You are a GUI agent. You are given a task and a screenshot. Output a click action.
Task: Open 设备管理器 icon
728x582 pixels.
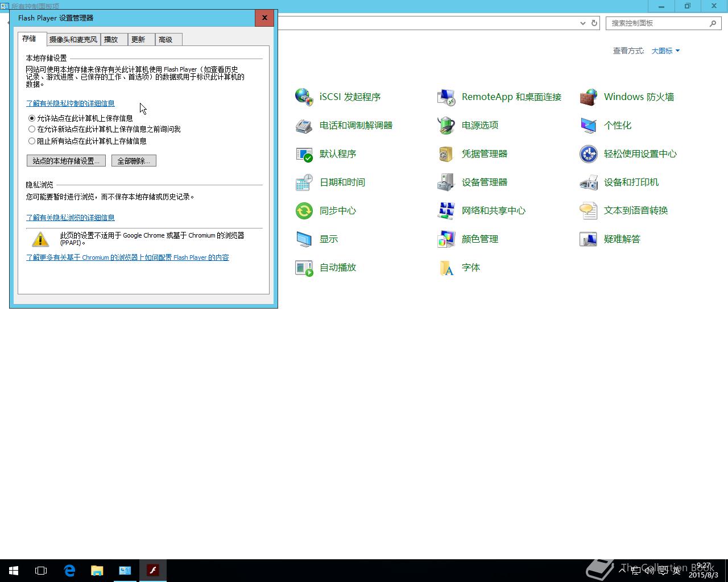click(x=446, y=182)
